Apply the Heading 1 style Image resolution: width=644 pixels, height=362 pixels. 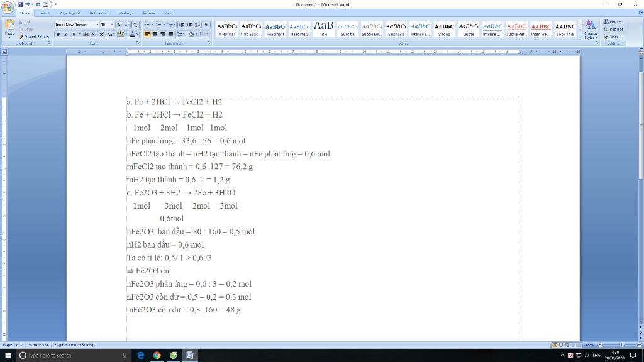275,29
